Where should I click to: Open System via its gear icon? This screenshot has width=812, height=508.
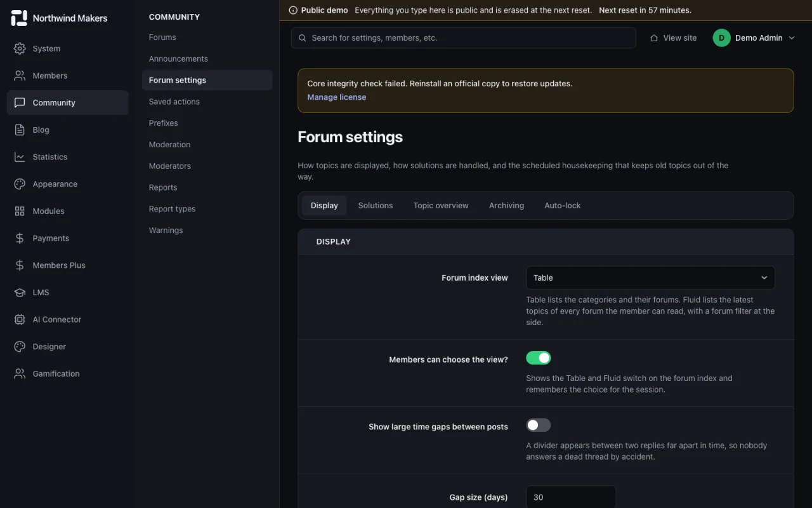coord(20,48)
